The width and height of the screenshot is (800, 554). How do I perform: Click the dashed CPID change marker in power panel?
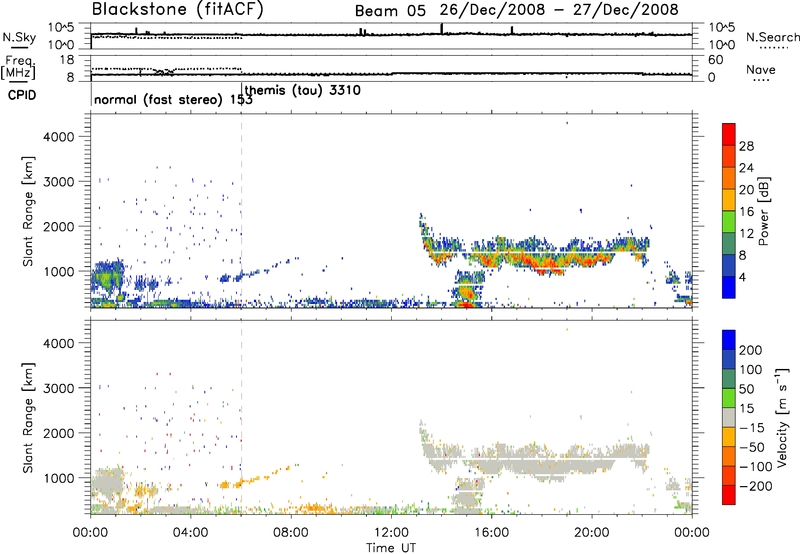point(242,210)
